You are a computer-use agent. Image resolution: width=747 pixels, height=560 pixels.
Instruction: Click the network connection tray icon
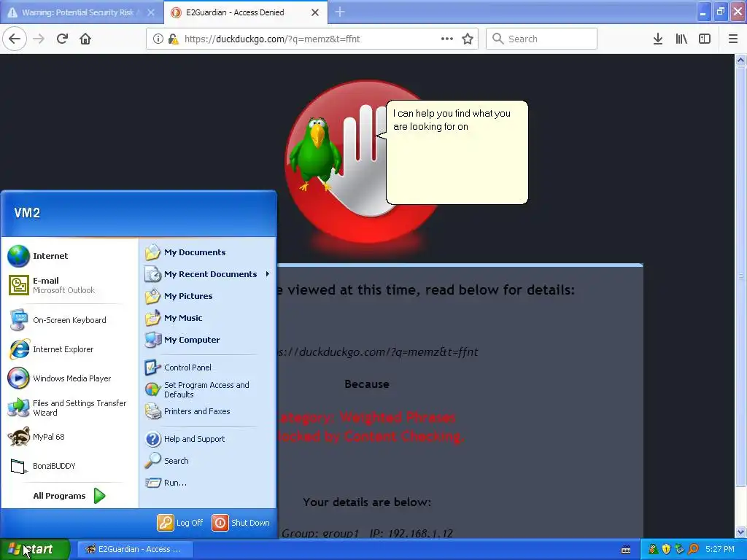coord(680,550)
